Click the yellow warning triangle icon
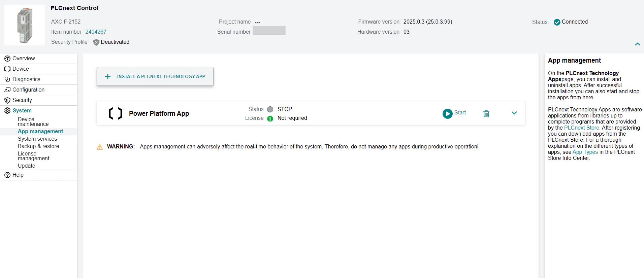This screenshot has height=278, width=644. tap(100, 147)
